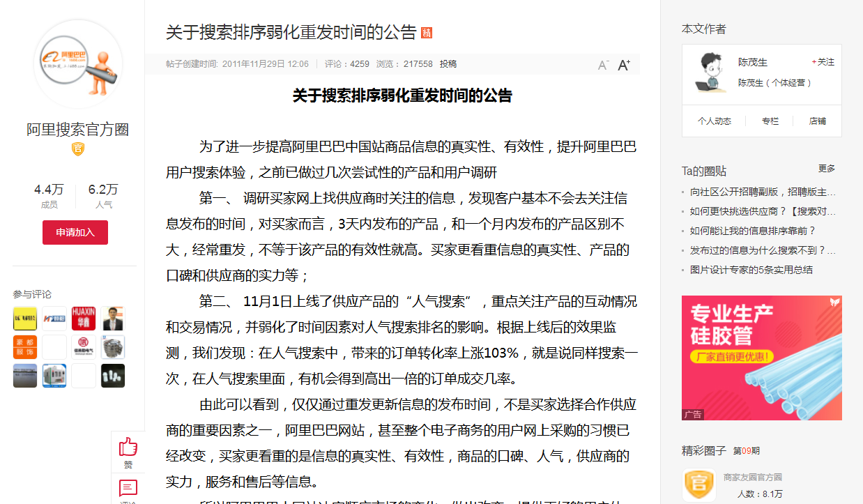Click the author 陈茂生 cartoon avatar
The image size is (863, 504).
[710, 73]
